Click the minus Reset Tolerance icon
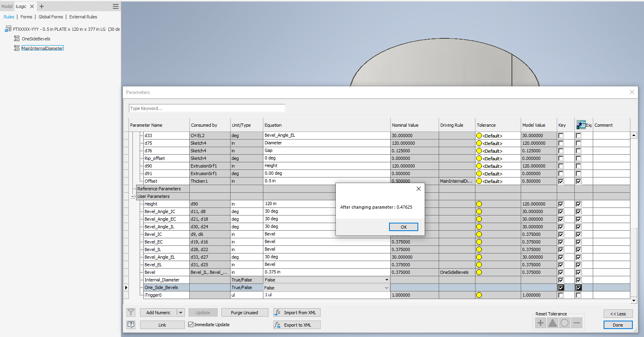644x337 pixels. [x=576, y=323]
